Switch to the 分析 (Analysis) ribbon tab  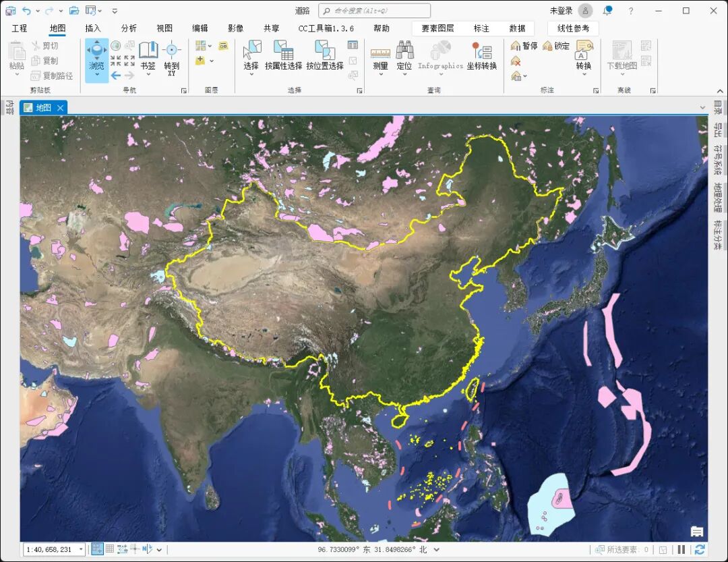pos(129,28)
